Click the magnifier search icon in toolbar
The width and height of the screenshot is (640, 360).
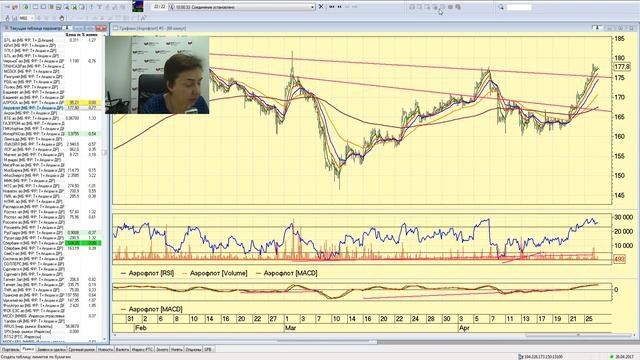(501, 7)
